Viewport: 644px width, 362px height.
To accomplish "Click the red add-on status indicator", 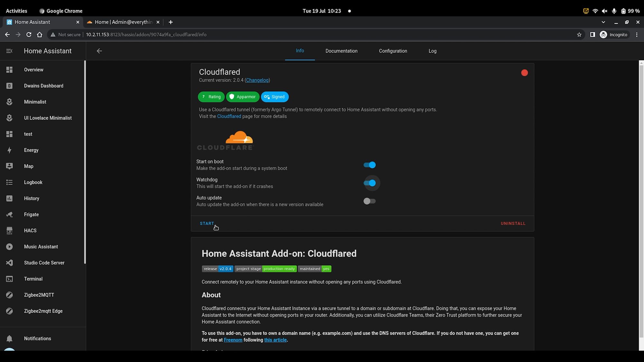I will tap(525, 73).
